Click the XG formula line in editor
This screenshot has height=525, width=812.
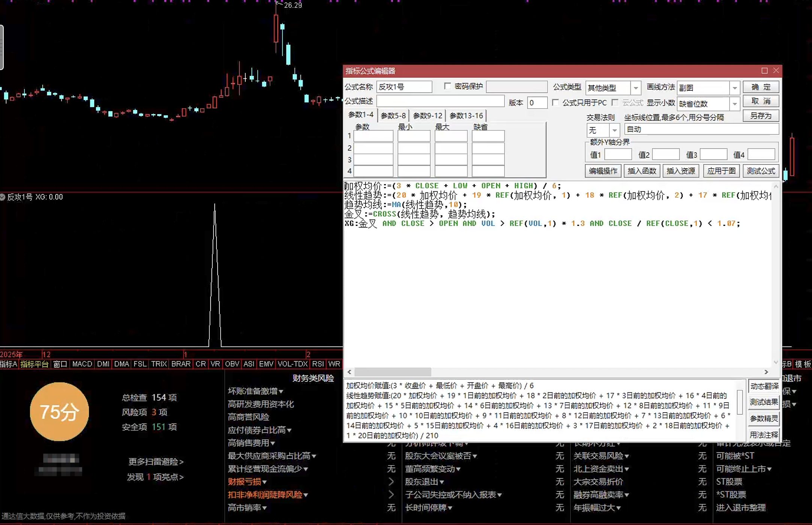[x=542, y=224]
